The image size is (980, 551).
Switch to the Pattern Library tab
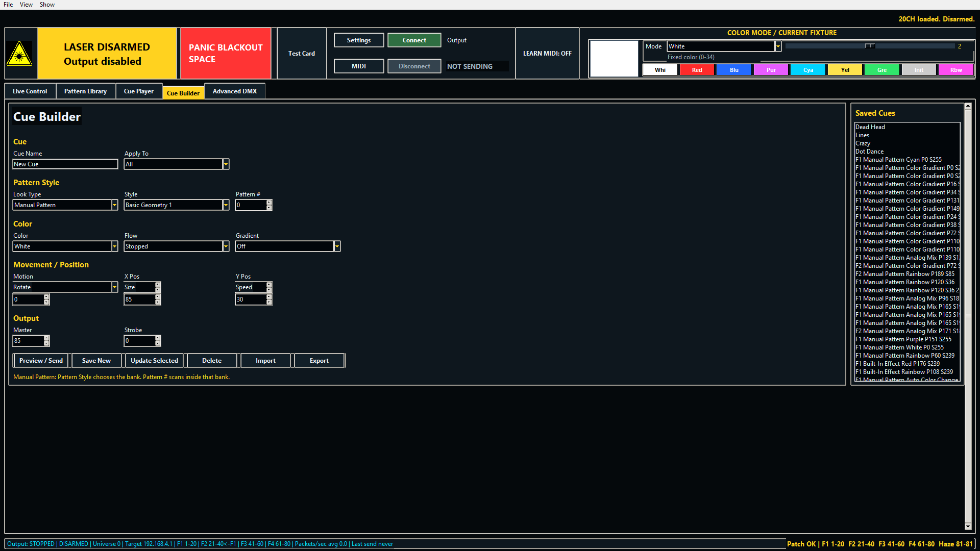pos(86,91)
